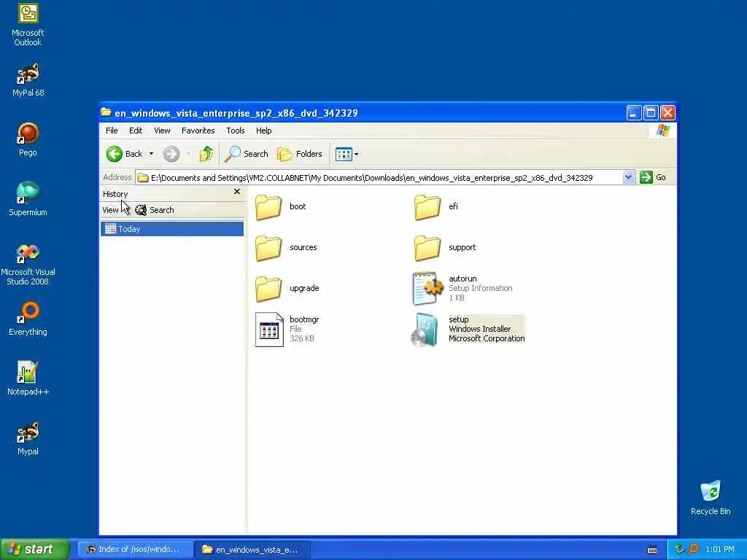Open the File menu
The width and height of the screenshot is (747, 560).
click(x=112, y=131)
